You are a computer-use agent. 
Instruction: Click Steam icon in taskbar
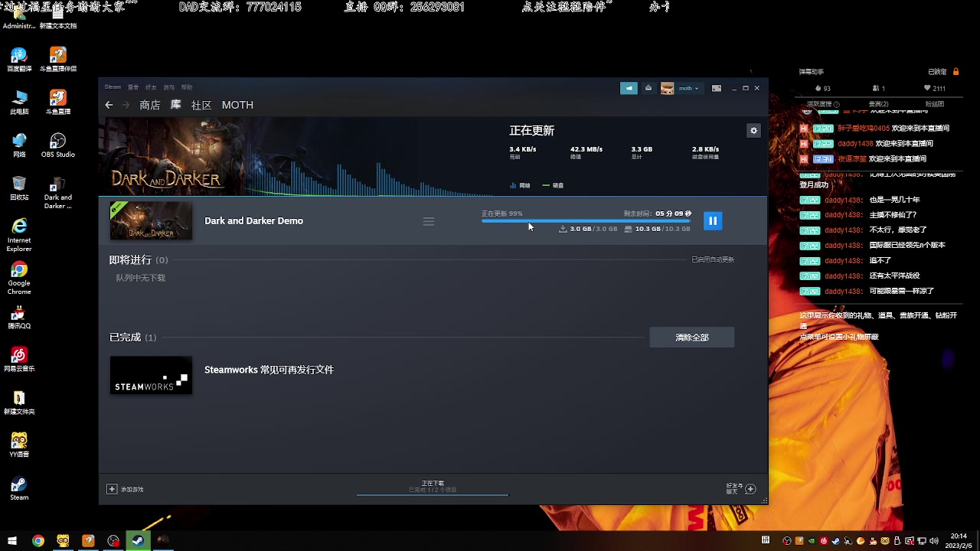coord(138,540)
